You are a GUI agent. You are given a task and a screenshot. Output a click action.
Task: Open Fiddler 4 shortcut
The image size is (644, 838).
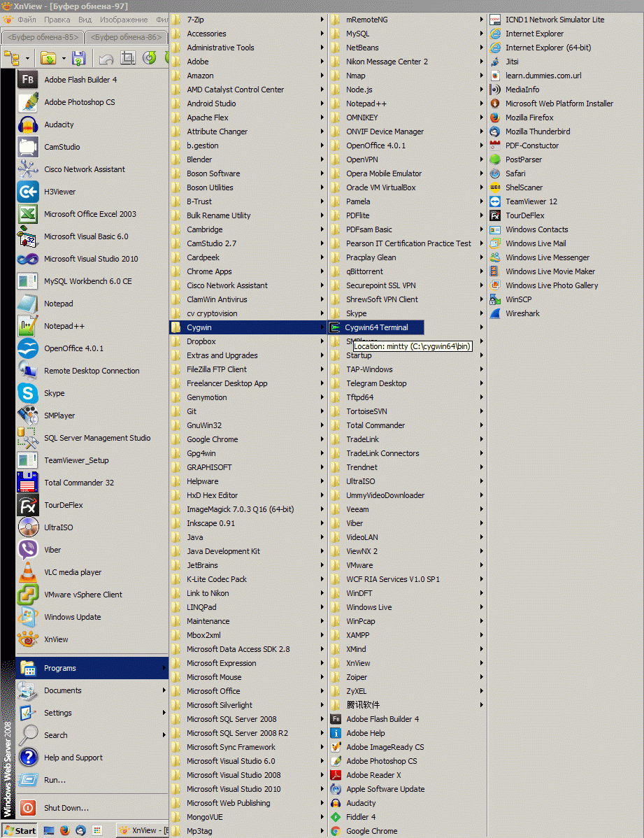[407, 817]
